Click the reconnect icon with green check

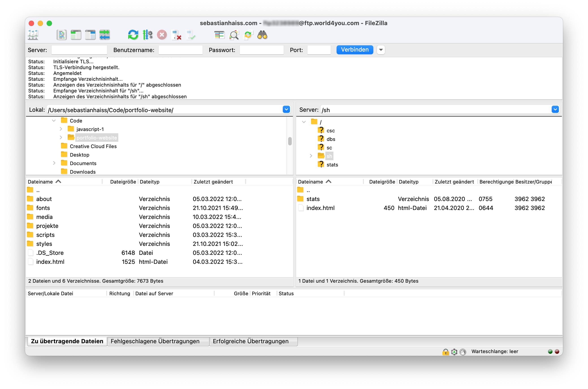pyautogui.click(x=191, y=35)
